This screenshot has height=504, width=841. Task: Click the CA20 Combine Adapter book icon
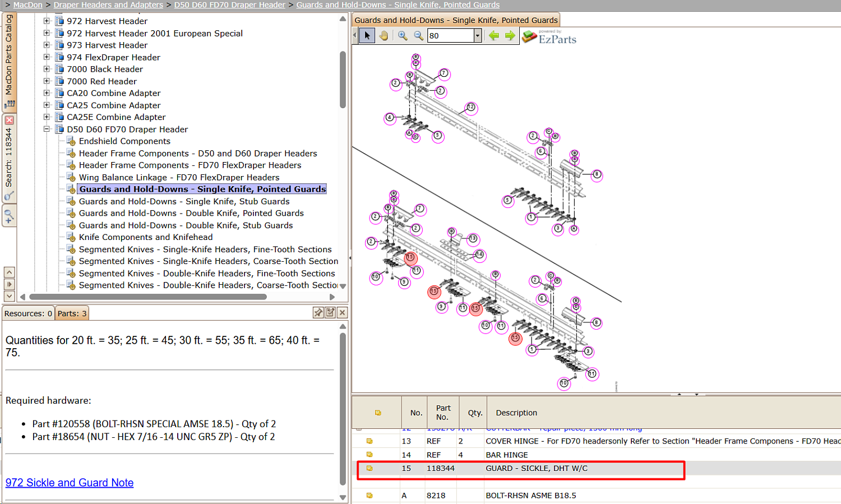tap(59, 93)
